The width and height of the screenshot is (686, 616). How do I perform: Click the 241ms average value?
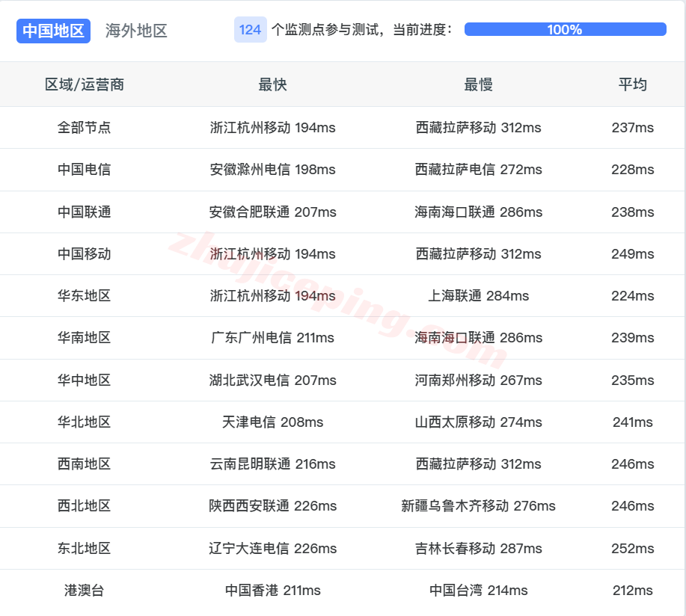[633, 422]
